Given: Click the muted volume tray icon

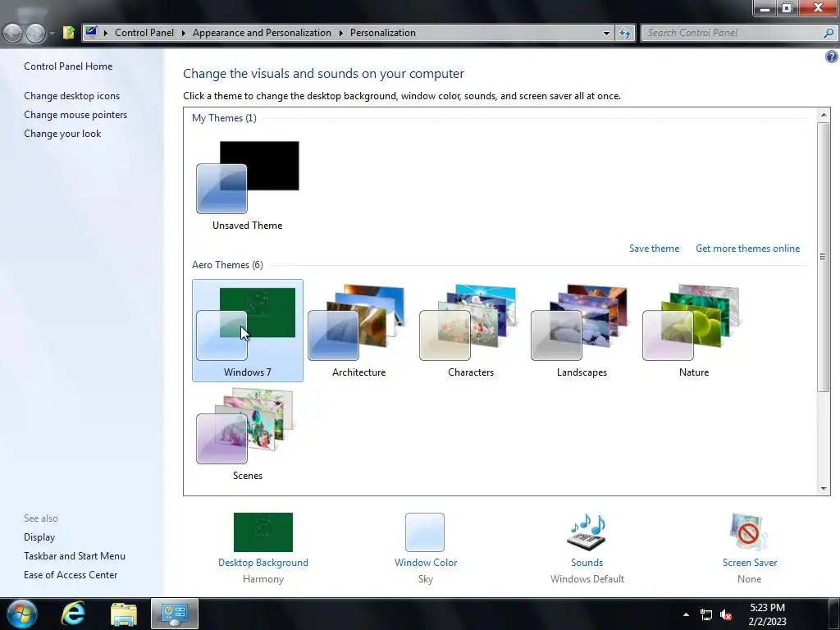Looking at the screenshot, I should pyautogui.click(x=726, y=615).
